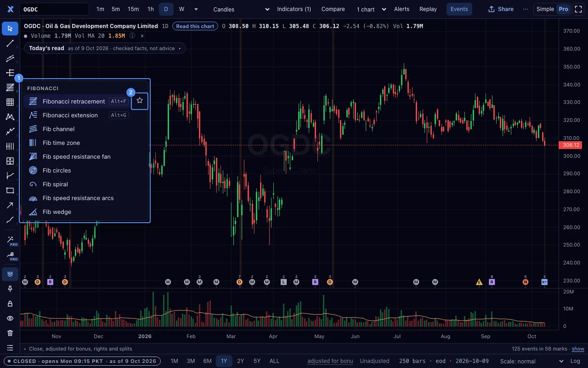Remove the Volume indicator with the x
The height and width of the screenshot is (368, 588).
[x=142, y=36]
